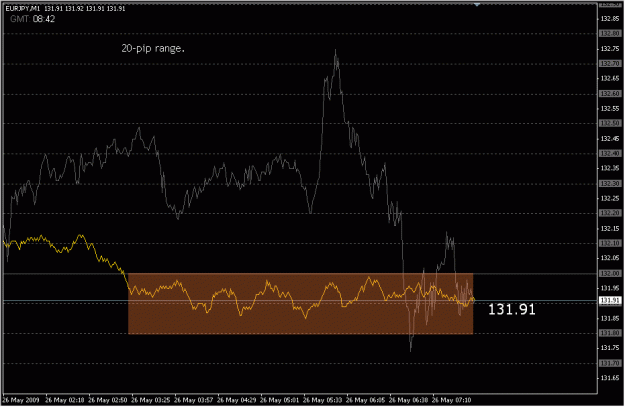Click the '26 May 06:38' time axis label

pos(409,400)
